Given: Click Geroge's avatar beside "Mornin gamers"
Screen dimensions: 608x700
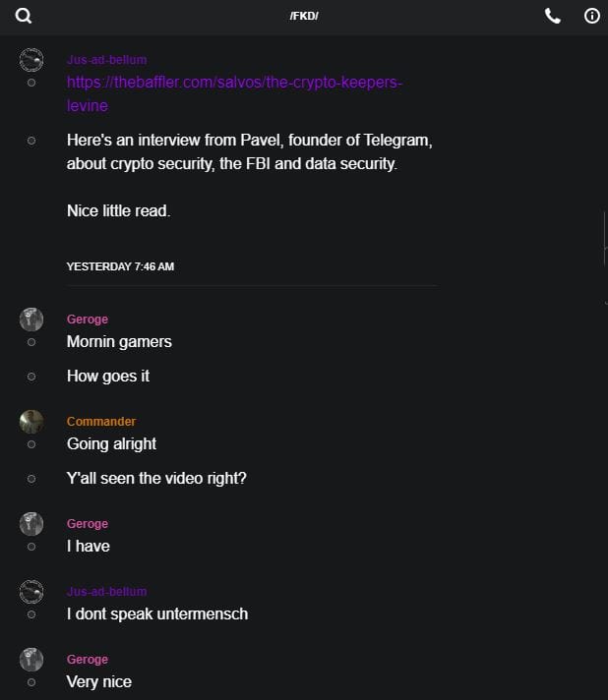Looking at the screenshot, I should tap(31, 319).
